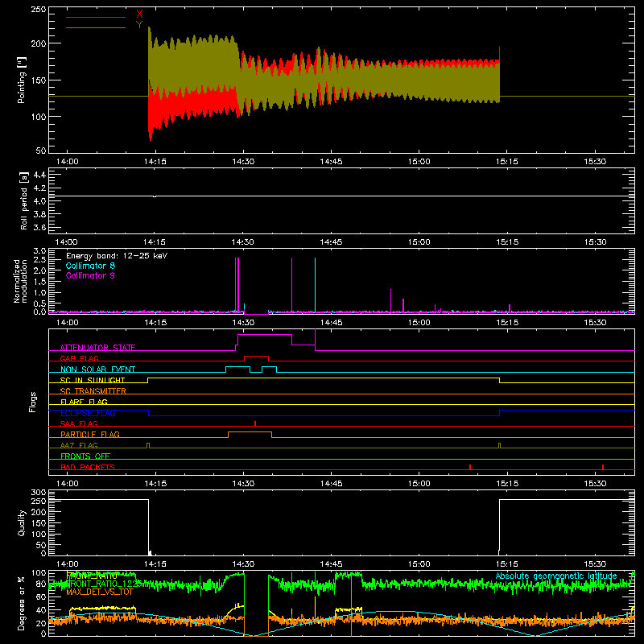Image resolution: width=644 pixels, height=644 pixels.
Task: Click the 'BAD_PACKETS' flag label
Action: tap(88, 467)
